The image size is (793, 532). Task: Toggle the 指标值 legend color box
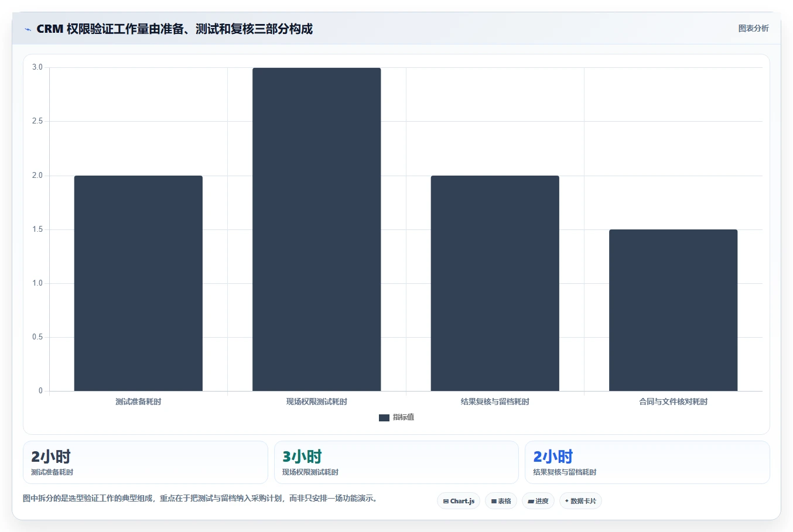[x=384, y=418]
